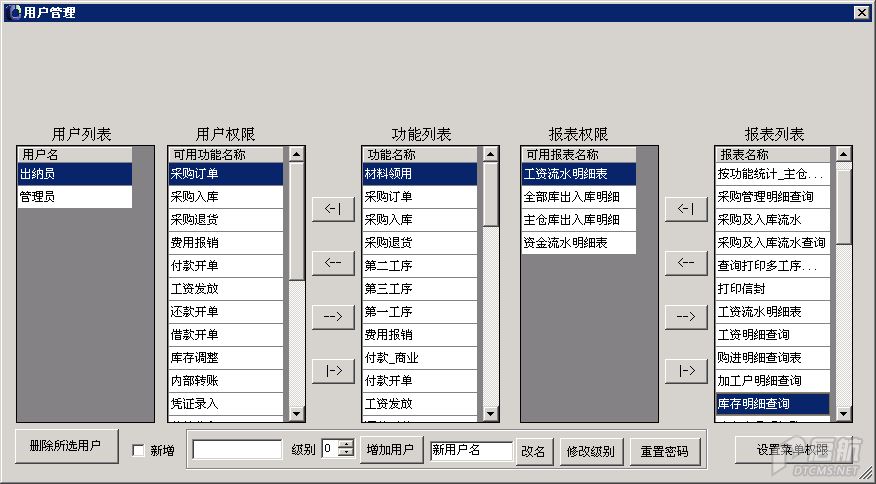Select 加工户明细查询 in report list
Screen dimensions: 876x484
pyautogui.click(x=773, y=380)
